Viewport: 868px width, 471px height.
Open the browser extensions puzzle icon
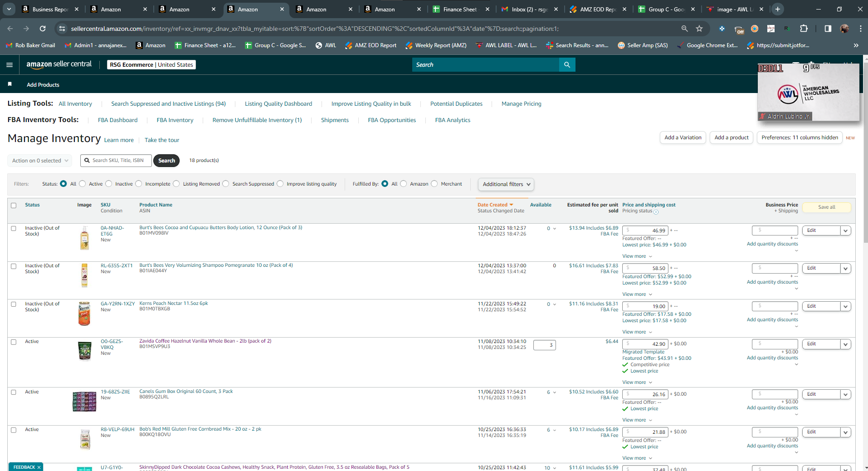(x=804, y=29)
